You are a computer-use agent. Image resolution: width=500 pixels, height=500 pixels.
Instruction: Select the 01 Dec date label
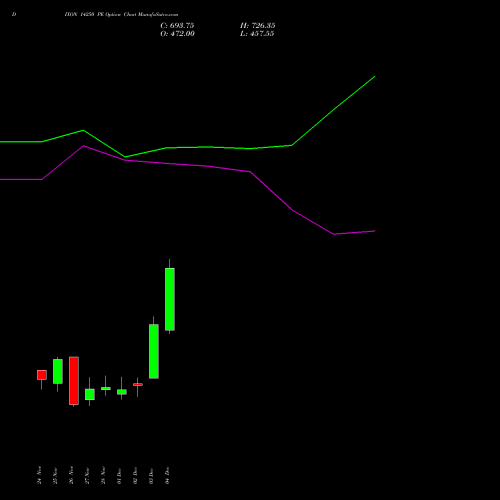tap(119, 475)
